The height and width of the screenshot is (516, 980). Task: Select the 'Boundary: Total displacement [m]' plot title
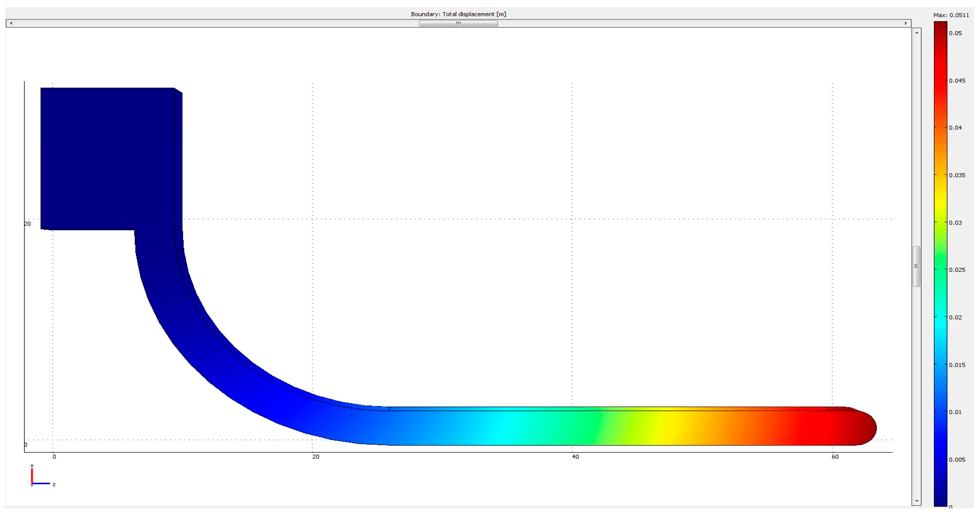[x=458, y=14]
